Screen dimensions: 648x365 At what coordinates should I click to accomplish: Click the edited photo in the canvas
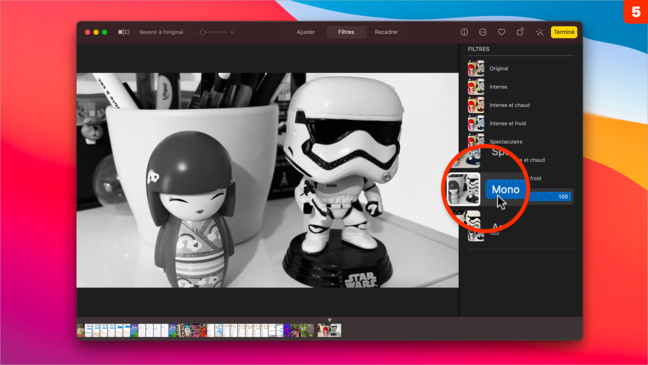coord(267,180)
